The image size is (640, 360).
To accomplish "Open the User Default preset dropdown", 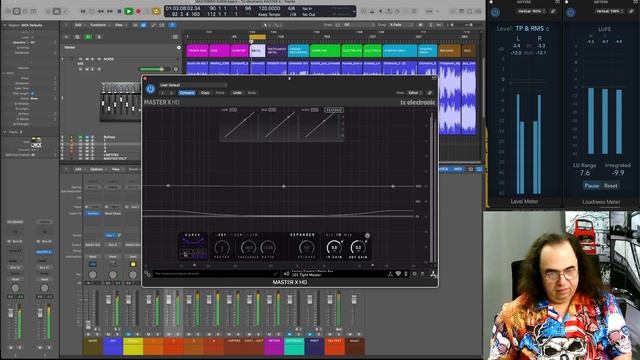I will coord(193,85).
